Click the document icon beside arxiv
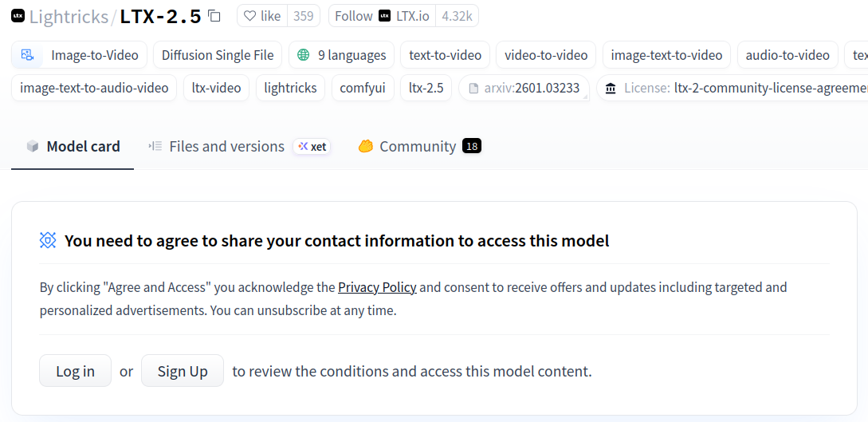The height and width of the screenshot is (422, 868). [473, 88]
